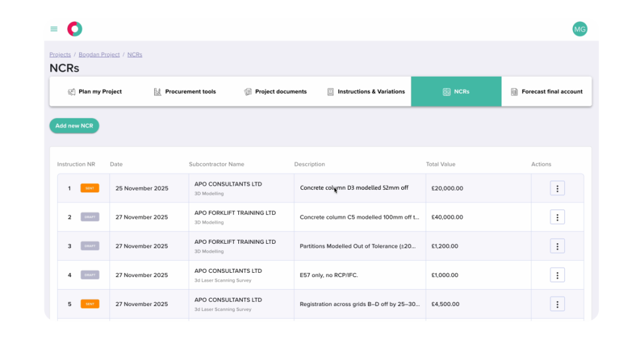
Task: Follow the Projects breadcrumb link
Action: coord(60,55)
